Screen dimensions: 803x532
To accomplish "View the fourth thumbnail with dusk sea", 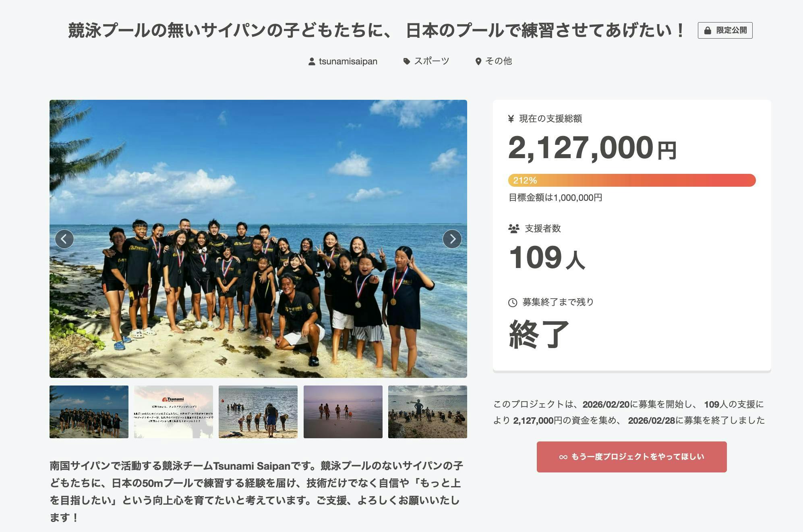I will [343, 412].
